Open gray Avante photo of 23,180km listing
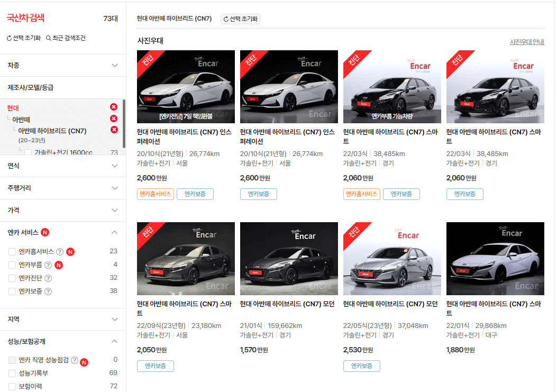The width and height of the screenshot is (557, 392). 186,259
